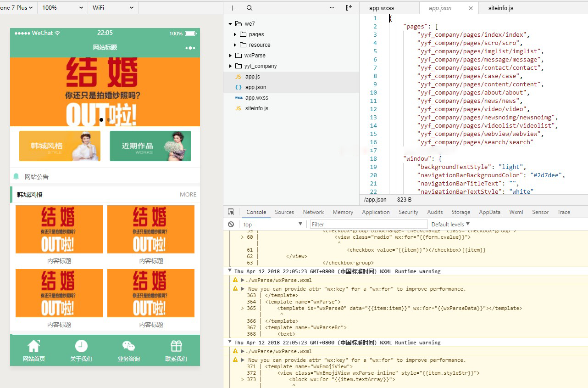Switch to siteinfo.js editor tab
This screenshot has width=588, height=388.
coord(501,8)
